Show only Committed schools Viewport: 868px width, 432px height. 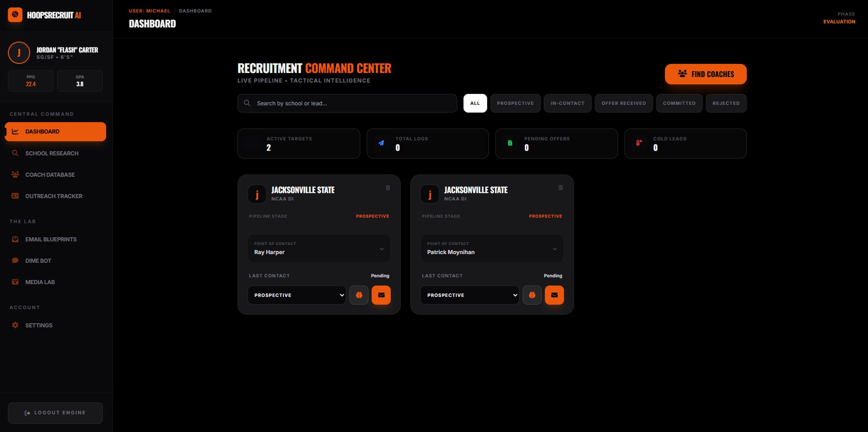point(679,103)
